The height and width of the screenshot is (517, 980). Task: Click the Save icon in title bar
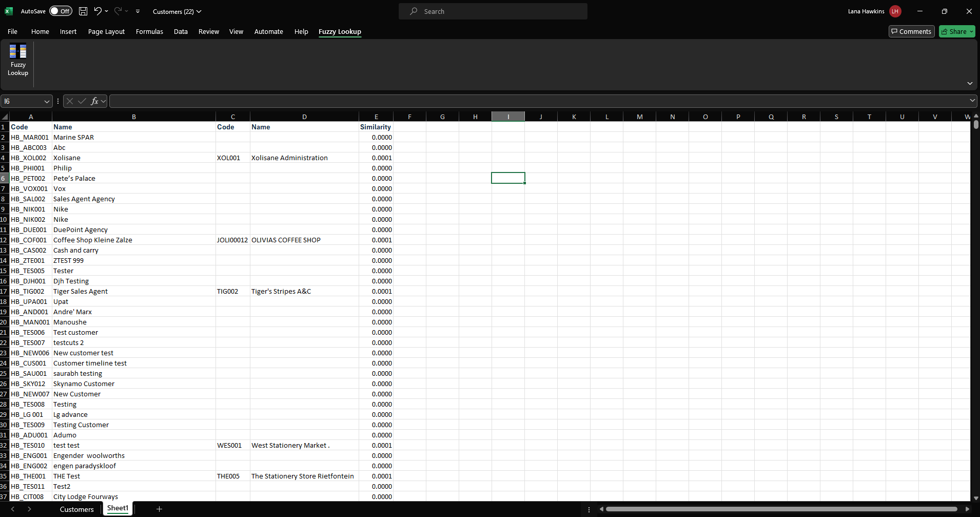pos(83,11)
